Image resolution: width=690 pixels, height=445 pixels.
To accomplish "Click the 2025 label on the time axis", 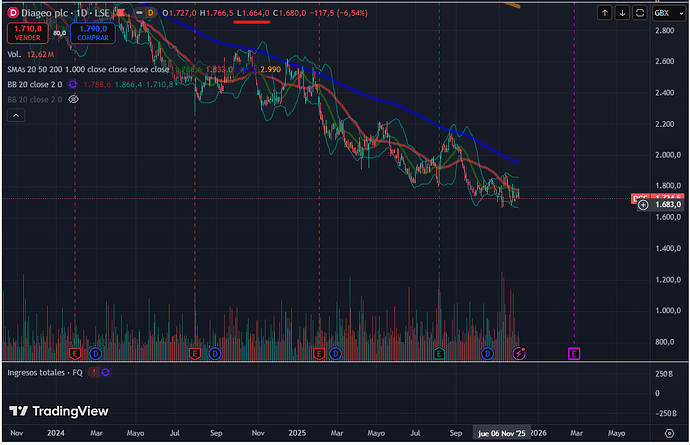I will click(297, 433).
